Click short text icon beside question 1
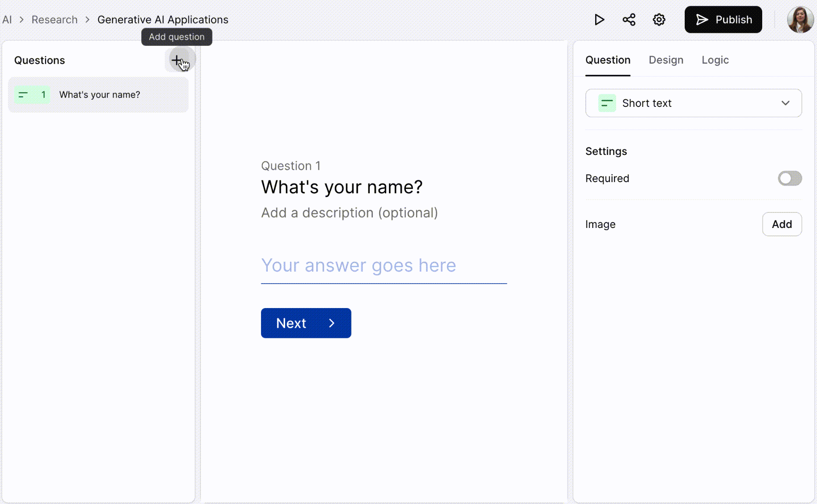This screenshot has height=504, width=817. point(23,95)
